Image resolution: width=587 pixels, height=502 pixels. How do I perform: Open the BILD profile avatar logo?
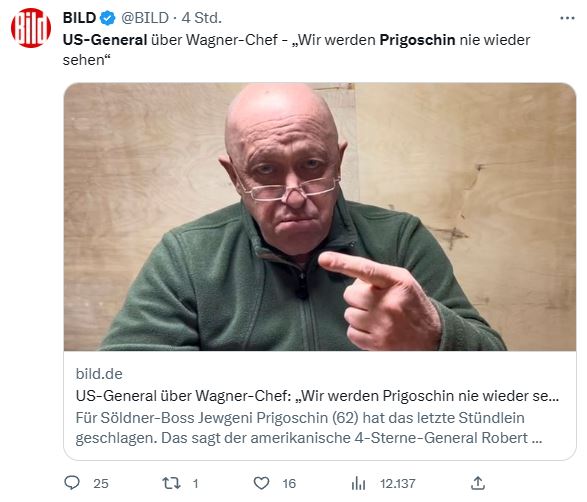tap(31, 28)
